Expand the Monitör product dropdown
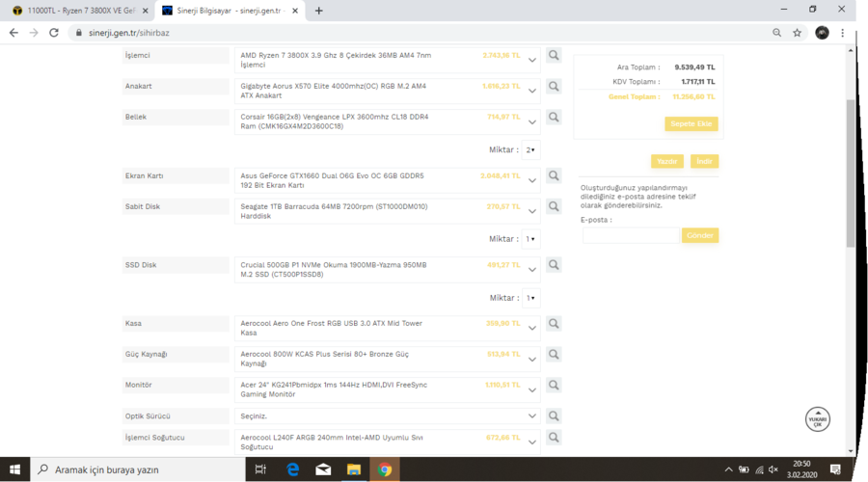 click(532, 389)
